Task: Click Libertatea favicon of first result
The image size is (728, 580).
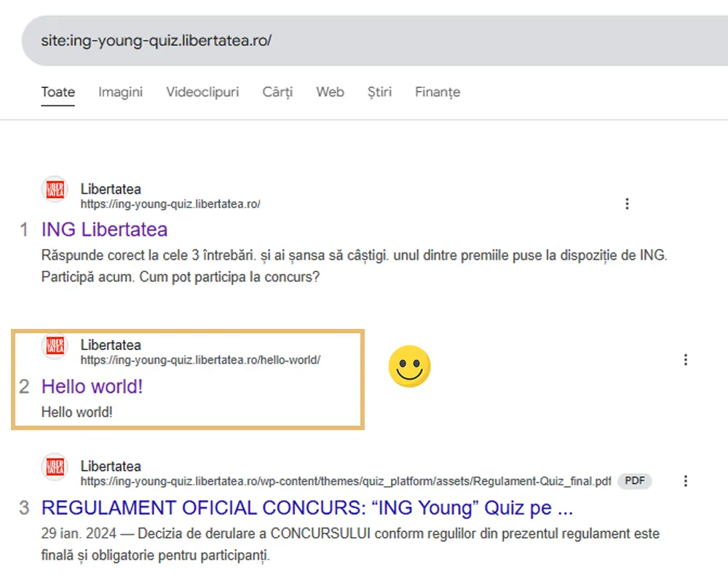Action: (55, 190)
